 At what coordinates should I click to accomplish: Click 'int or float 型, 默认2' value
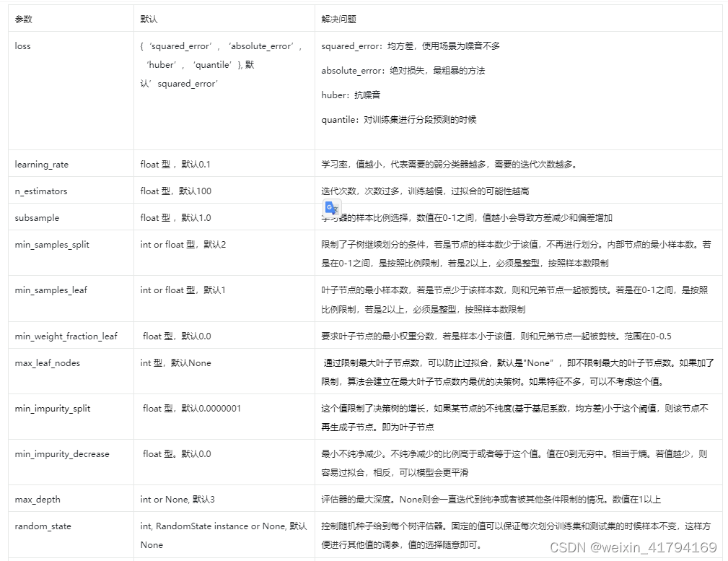pyautogui.click(x=183, y=245)
